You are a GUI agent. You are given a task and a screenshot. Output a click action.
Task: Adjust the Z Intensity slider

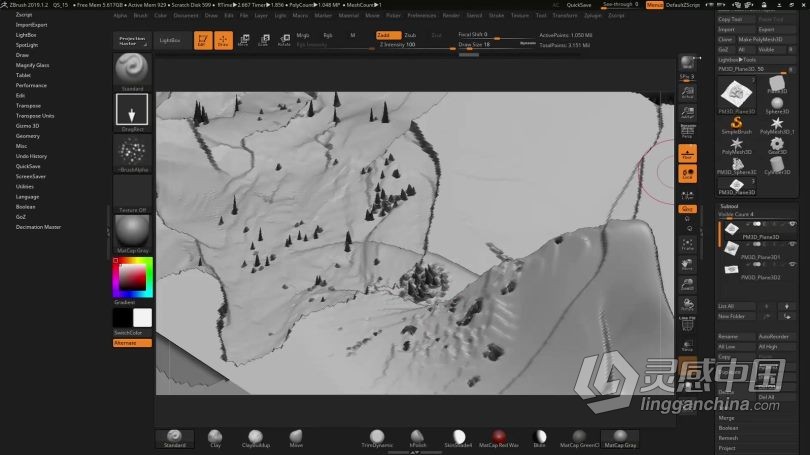click(416, 45)
